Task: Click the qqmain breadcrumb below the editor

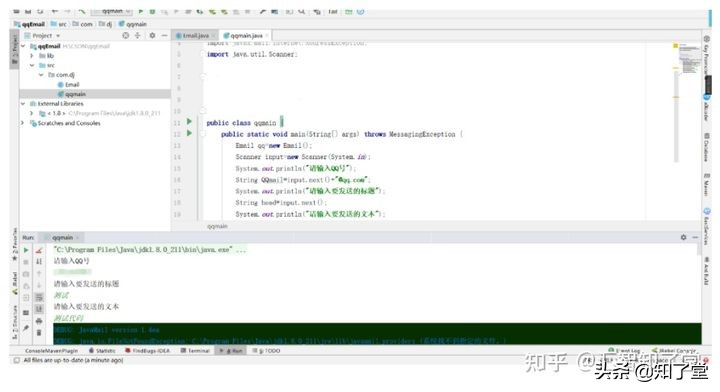Action: click(217, 226)
